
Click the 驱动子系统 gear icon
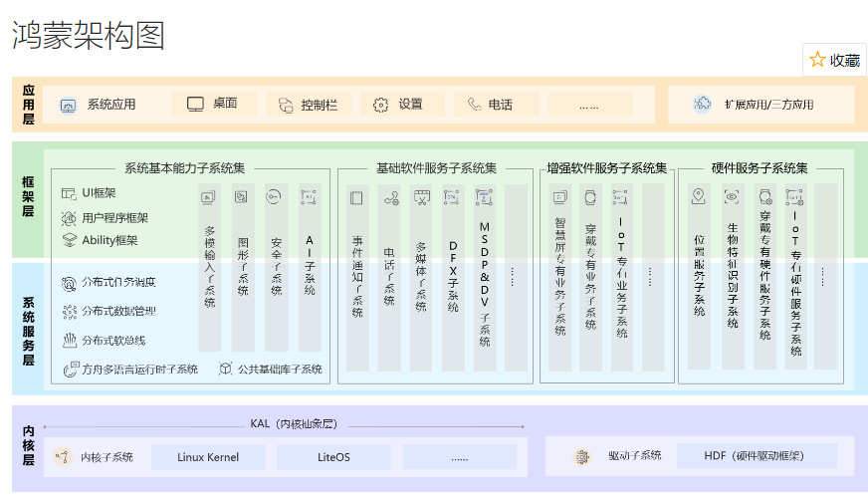click(x=581, y=456)
